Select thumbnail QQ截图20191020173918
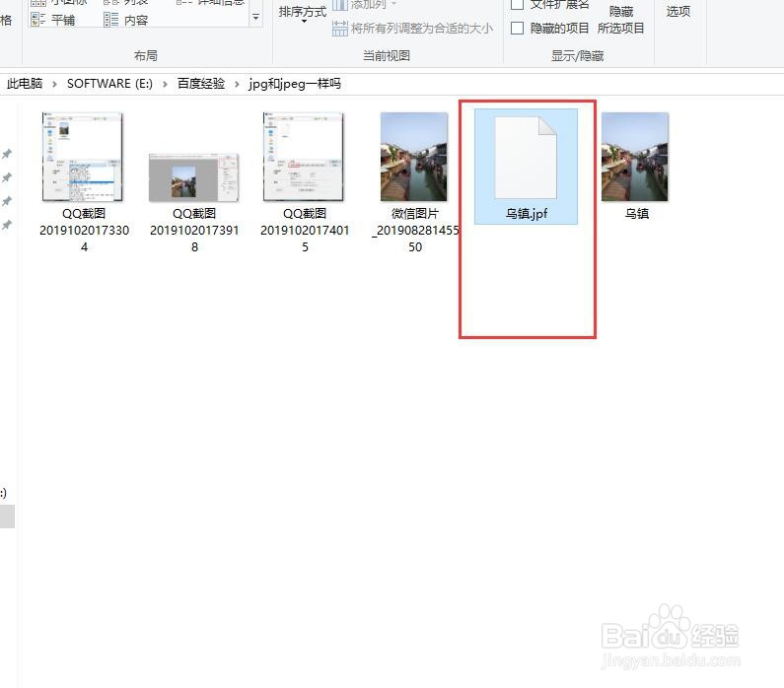Image resolution: width=784 pixels, height=688 pixels. pyautogui.click(x=194, y=177)
